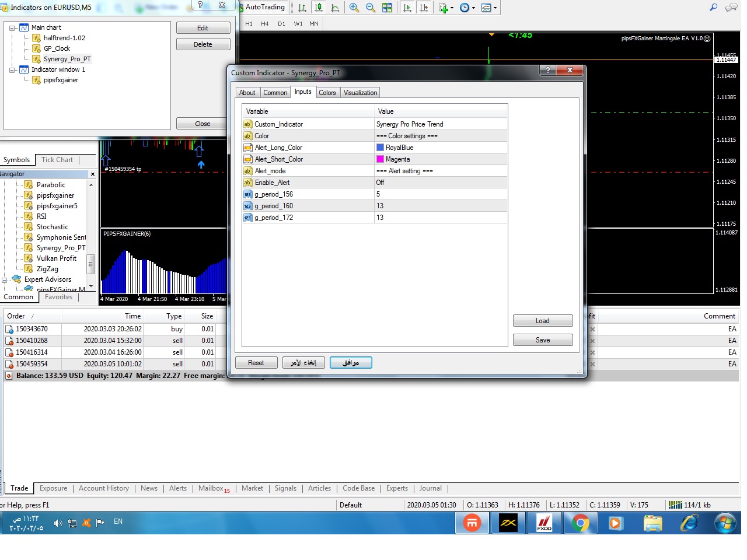Collapse the Main chart tree node
Screen dimensions: 747x560
pos(12,27)
